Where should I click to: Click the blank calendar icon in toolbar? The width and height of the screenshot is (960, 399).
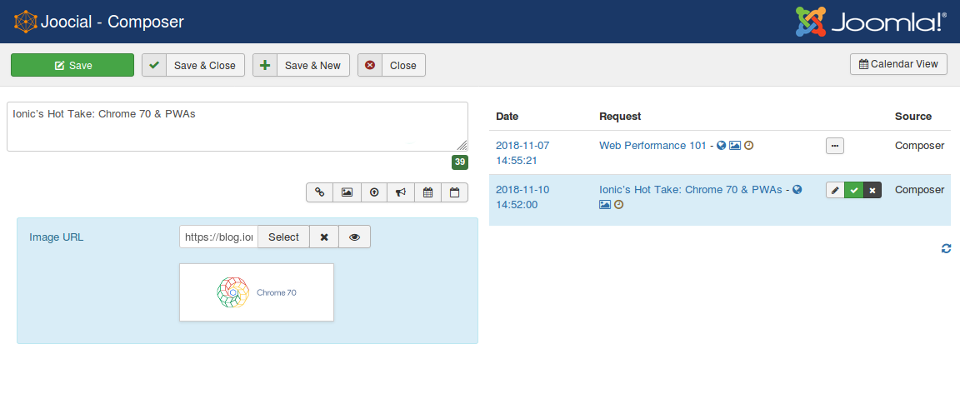tap(454, 192)
